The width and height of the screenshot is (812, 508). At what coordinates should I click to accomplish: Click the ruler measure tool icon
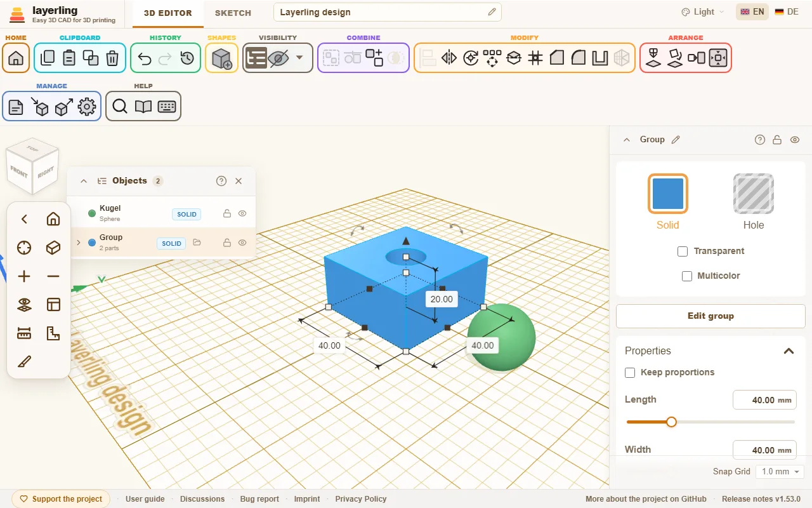pos(24,333)
